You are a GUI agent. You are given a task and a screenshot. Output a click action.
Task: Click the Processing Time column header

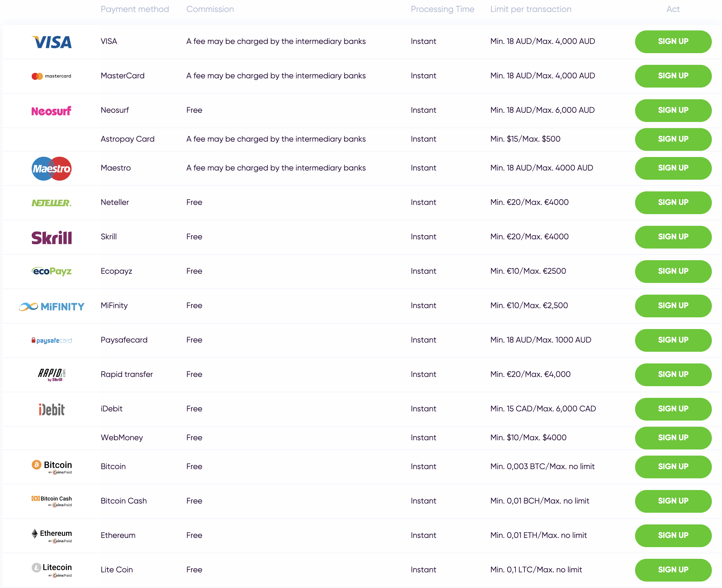click(442, 9)
